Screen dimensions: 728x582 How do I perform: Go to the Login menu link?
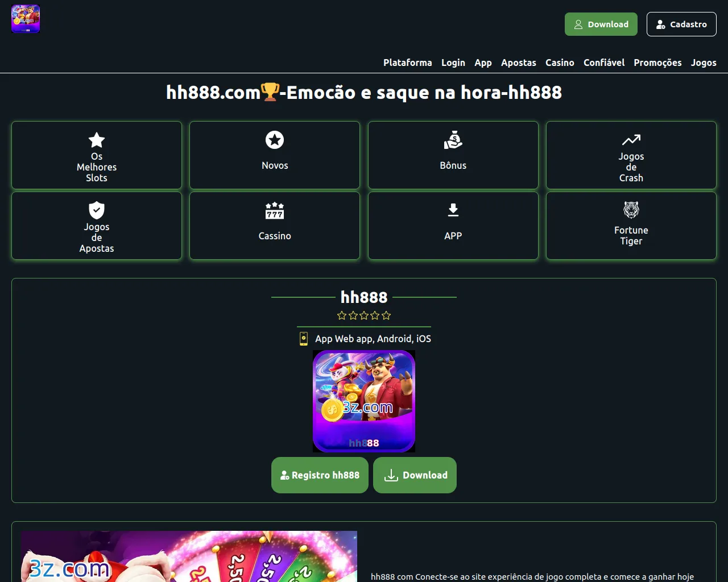click(453, 63)
